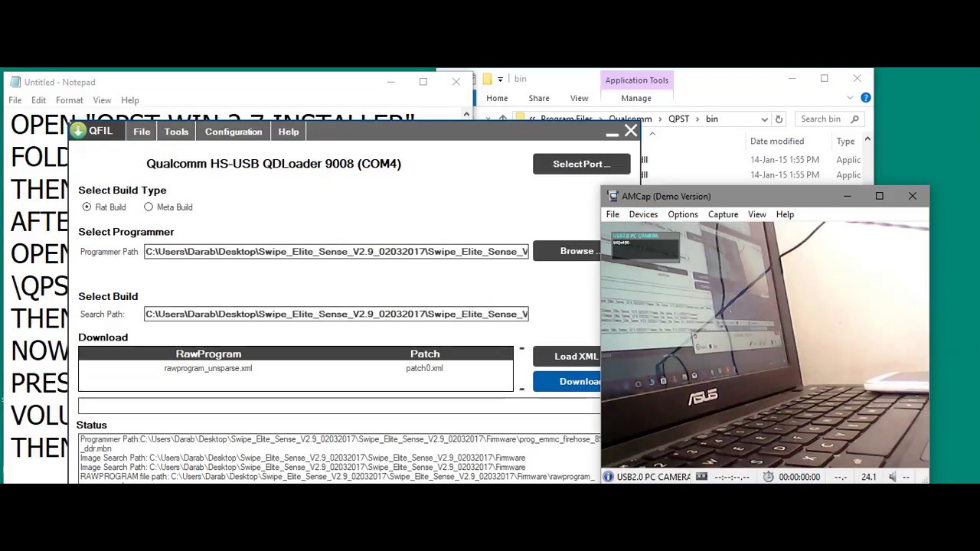Click the 24.1 frame rate value in AMCap
Viewport: 980px width, 551px height.
[868, 477]
